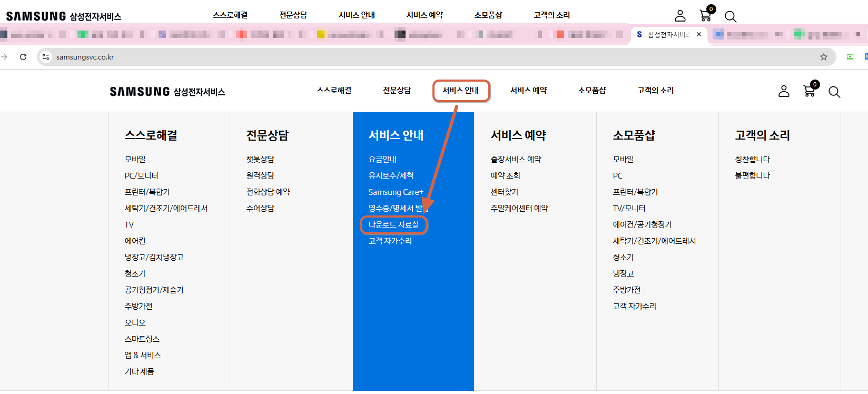Screen dimensions: 868x394
Task: Open 공기청정기/제습기 link
Action: coord(154,290)
